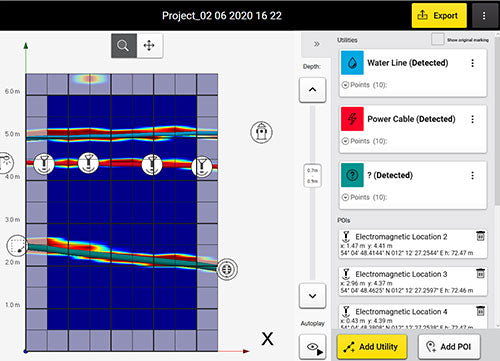Viewport: 500px width, 361px height.
Task: Select the pan move tool
Action: [149, 46]
